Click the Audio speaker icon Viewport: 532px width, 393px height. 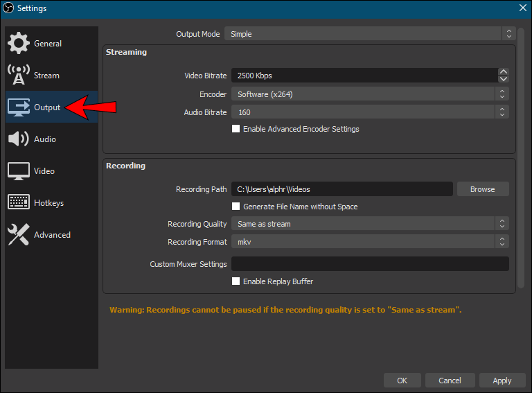tap(19, 139)
